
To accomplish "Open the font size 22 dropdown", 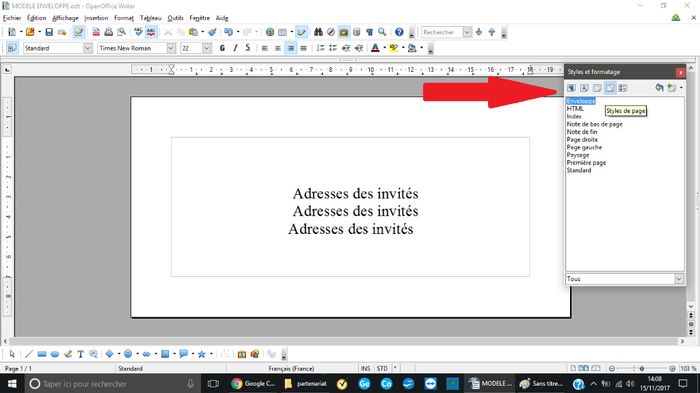I will 206,48.
